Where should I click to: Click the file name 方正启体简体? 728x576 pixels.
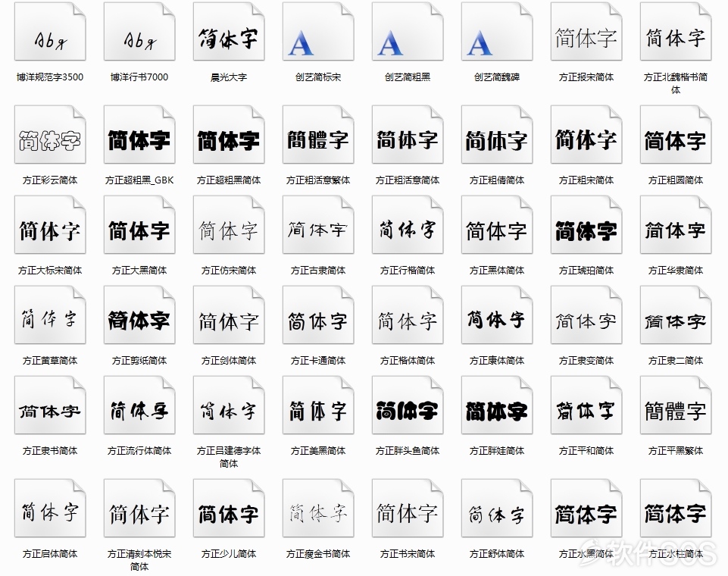tap(50, 554)
